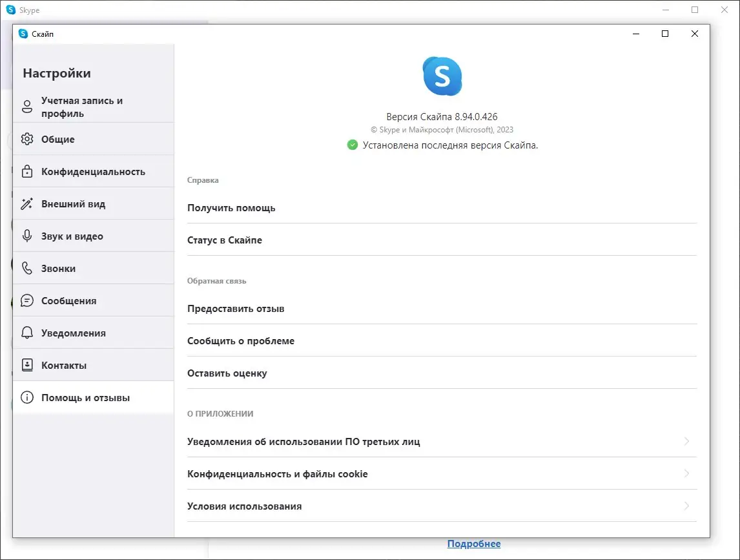Open the Уведомления settings section
This screenshot has height=560, width=740.
pyautogui.click(x=94, y=333)
